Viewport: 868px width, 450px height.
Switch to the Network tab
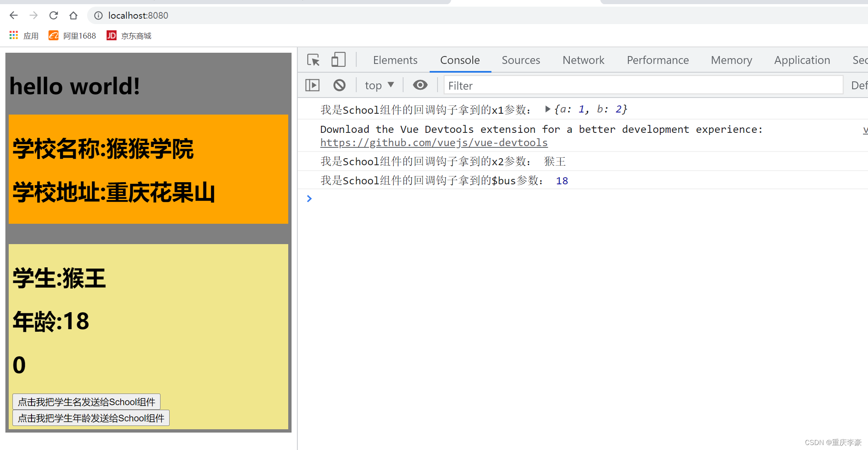click(x=584, y=60)
